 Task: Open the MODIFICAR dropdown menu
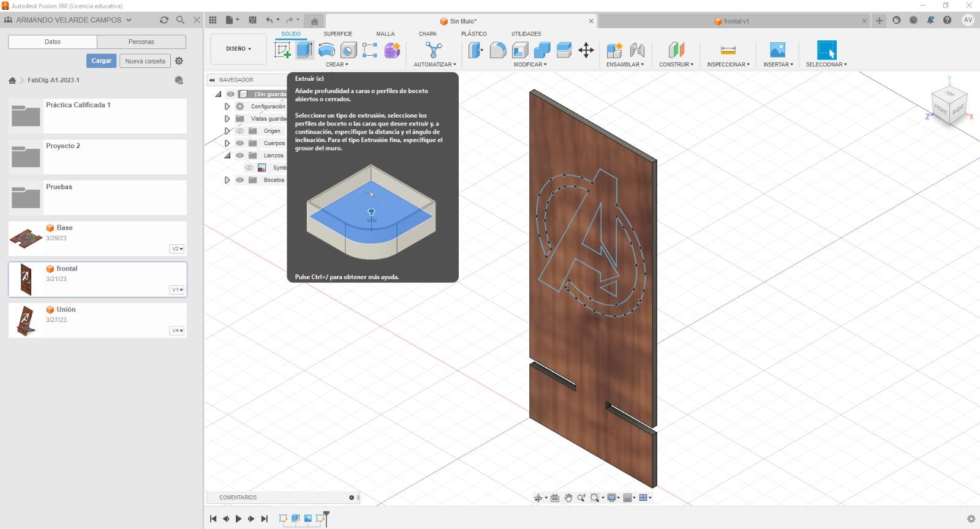click(x=530, y=64)
